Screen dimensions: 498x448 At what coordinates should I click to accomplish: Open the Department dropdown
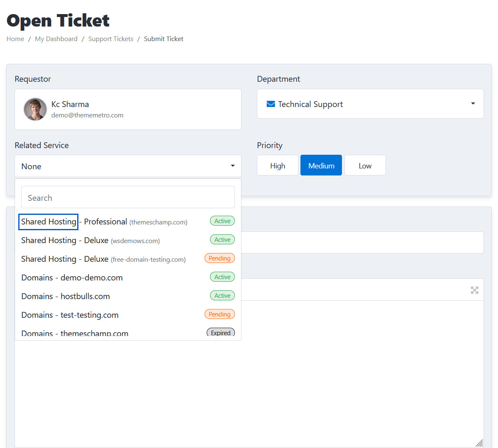click(369, 104)
